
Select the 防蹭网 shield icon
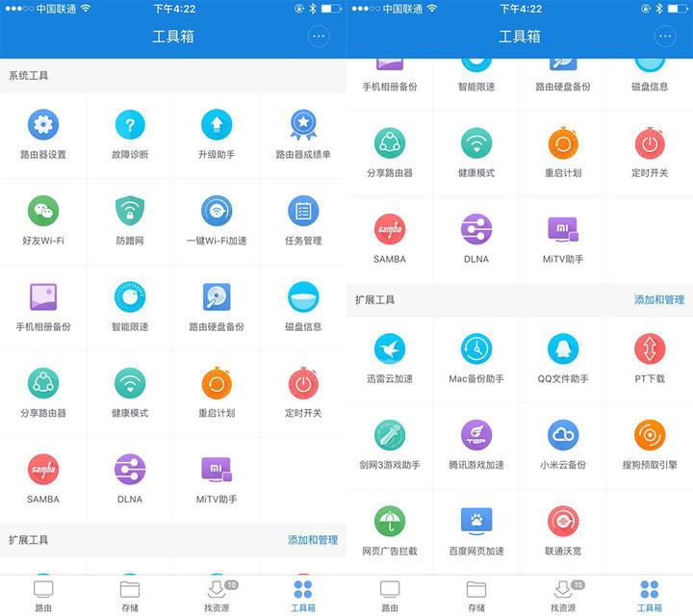coord(130,211)
